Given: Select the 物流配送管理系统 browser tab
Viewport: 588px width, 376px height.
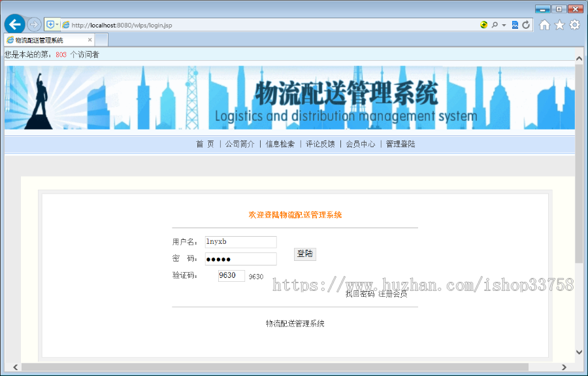Looking at the screenshot, I should tap(49, 40).
